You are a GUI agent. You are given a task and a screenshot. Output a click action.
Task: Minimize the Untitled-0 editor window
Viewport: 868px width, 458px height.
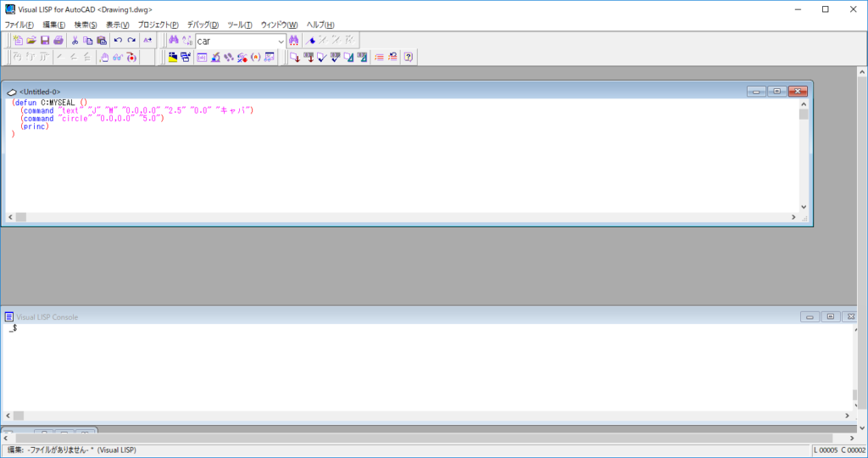[756, 92]
